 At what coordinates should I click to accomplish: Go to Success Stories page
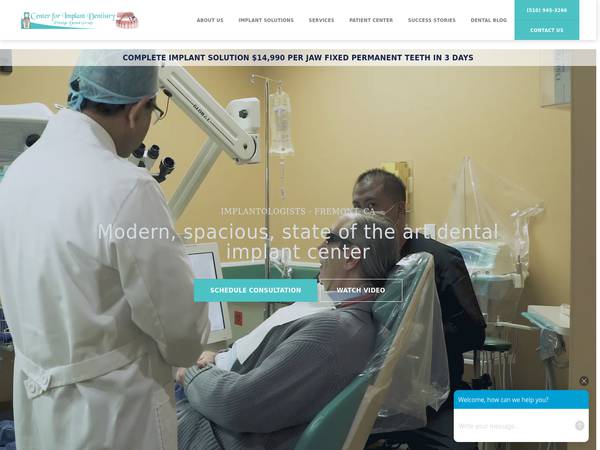click(x=432, y=20)
